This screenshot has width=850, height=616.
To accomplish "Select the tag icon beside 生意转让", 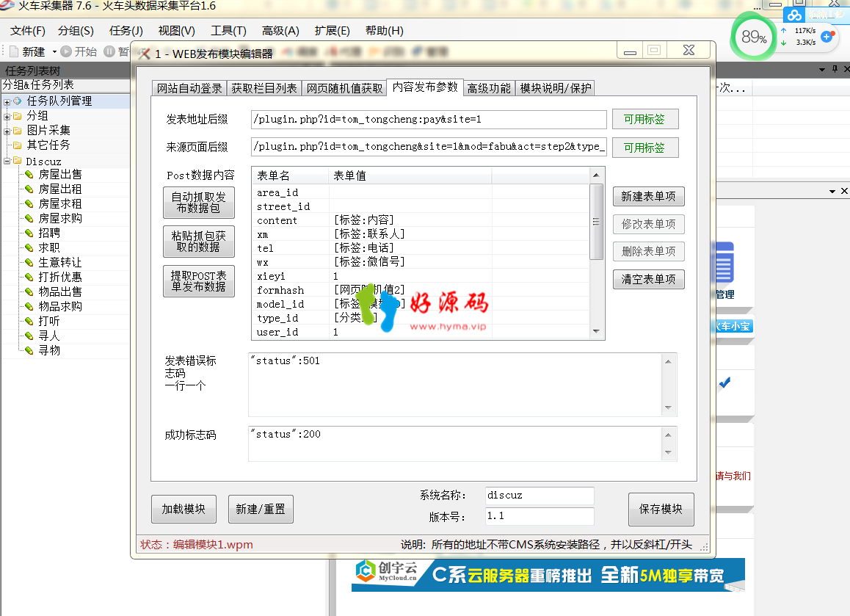I will point(29,262).
